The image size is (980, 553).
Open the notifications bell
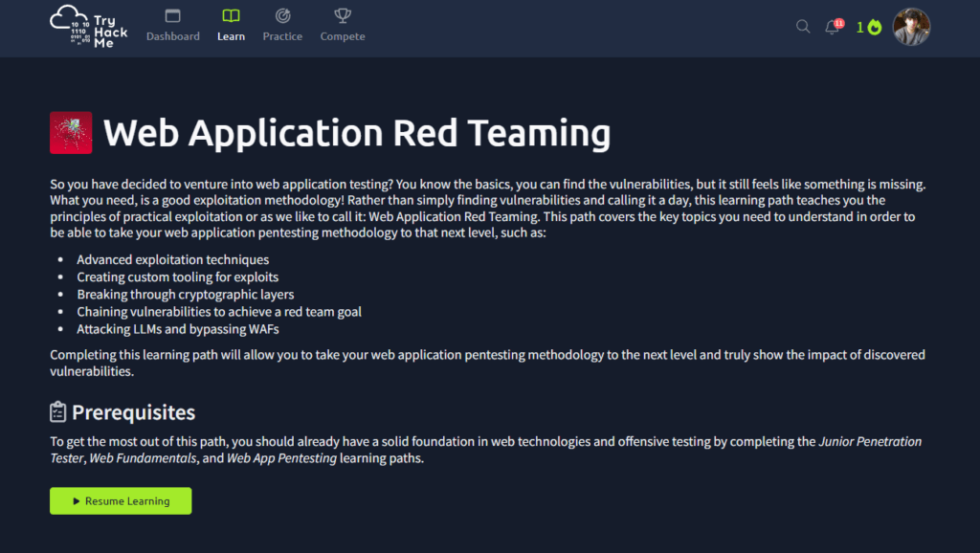832,28
